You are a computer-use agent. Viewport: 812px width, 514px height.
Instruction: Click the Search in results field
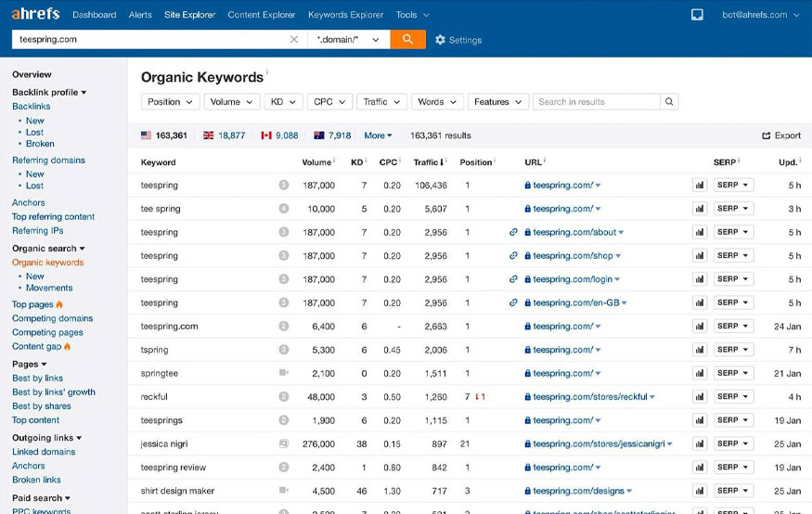point(597,101)
